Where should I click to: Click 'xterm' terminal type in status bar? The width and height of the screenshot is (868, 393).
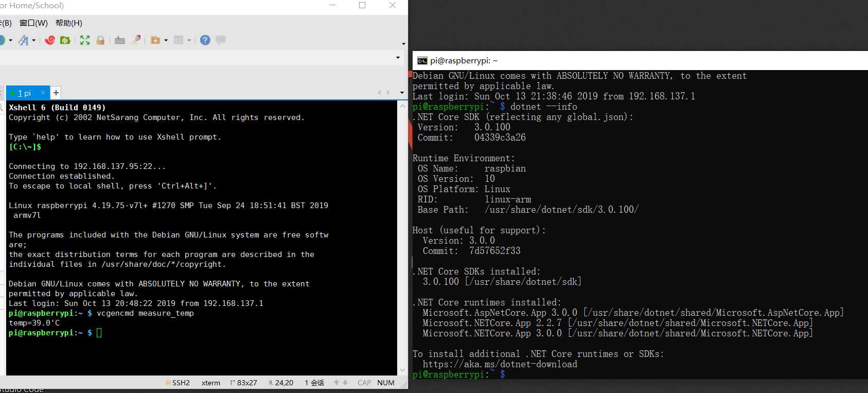(x=211, y=383)
